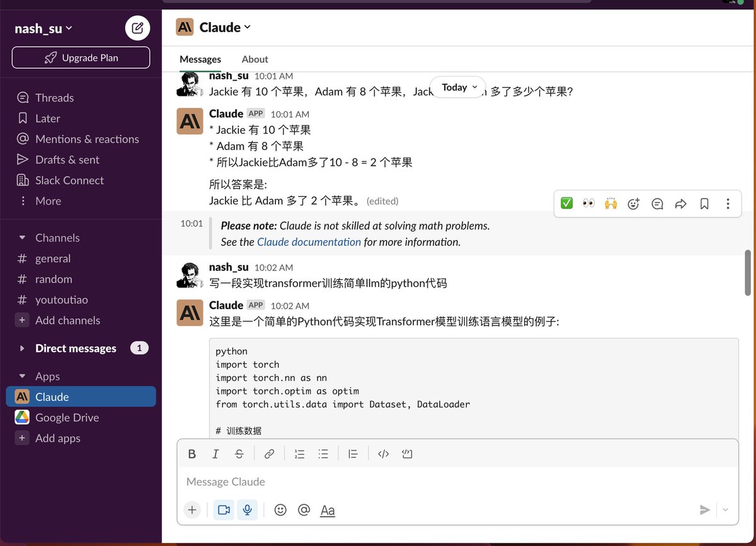
Task: Click the Claude logo in conversation header
Action: [x=185, y=27]
